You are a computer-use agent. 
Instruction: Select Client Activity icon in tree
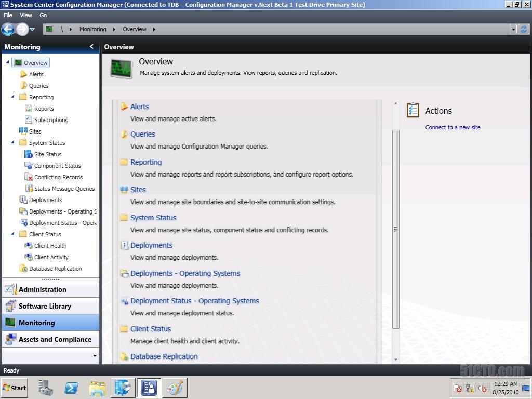(x=29, y=257)
